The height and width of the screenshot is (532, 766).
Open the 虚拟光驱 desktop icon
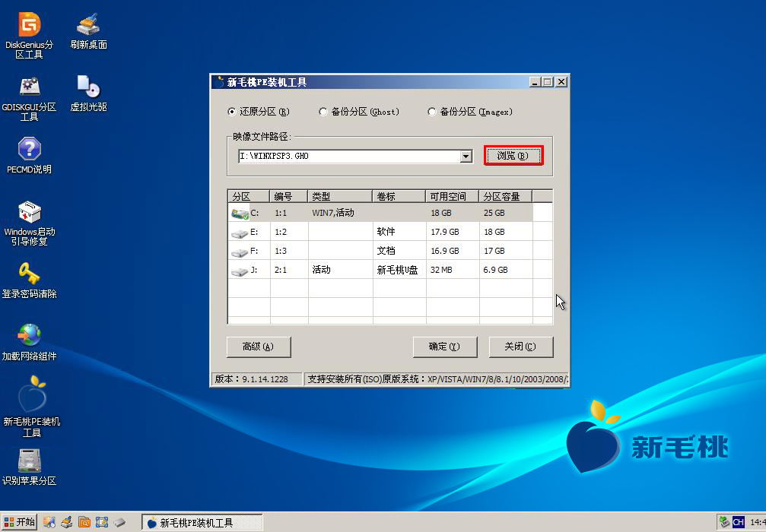pyautogui.click(x=88, y=93)
